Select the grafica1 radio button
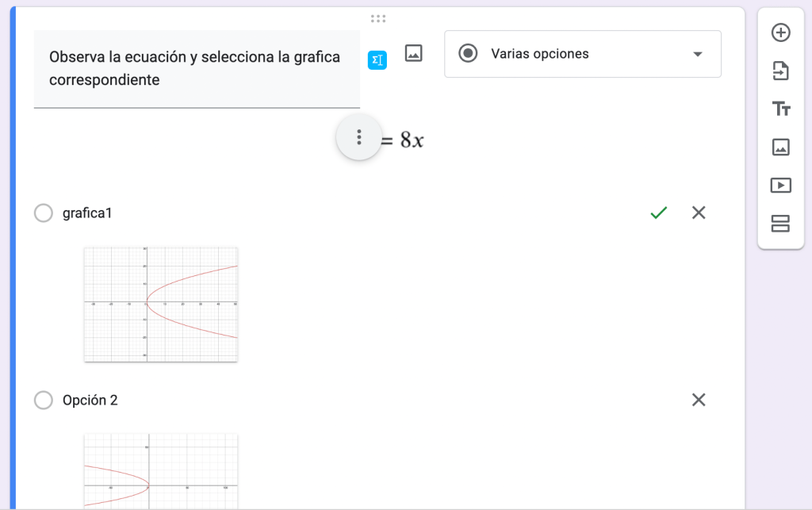 tap(44, 213)
